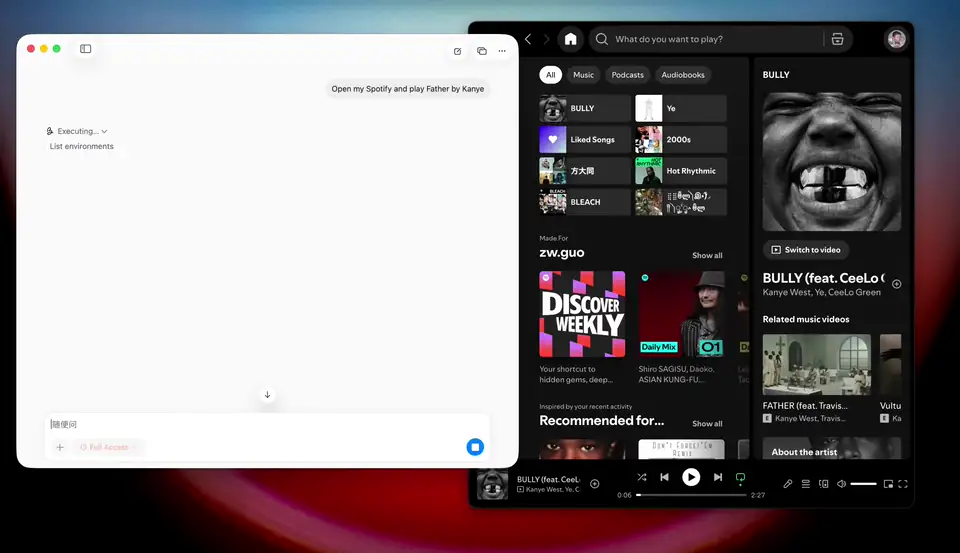Open the windows icon in chat header
The width and height of the screenshot is (960, 553).
pos(482,51)
